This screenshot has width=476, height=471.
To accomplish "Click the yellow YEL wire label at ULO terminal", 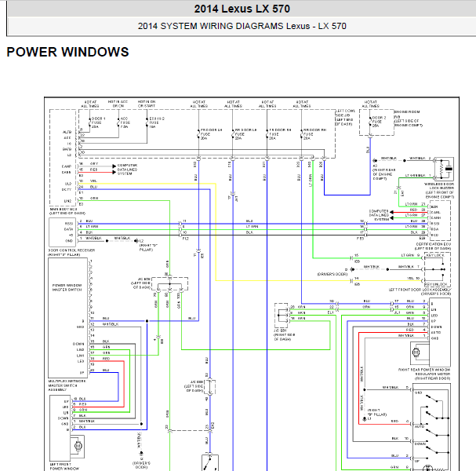I will 93,181.
